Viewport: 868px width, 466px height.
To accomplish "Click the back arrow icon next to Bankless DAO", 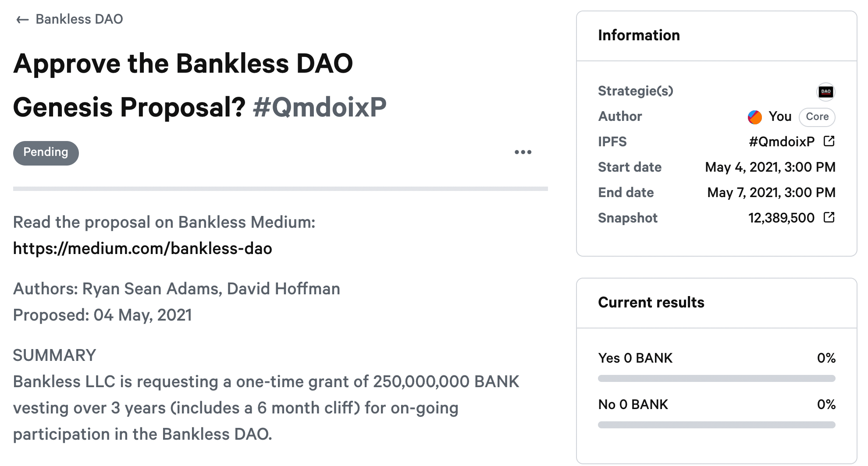I will [22, 20].
